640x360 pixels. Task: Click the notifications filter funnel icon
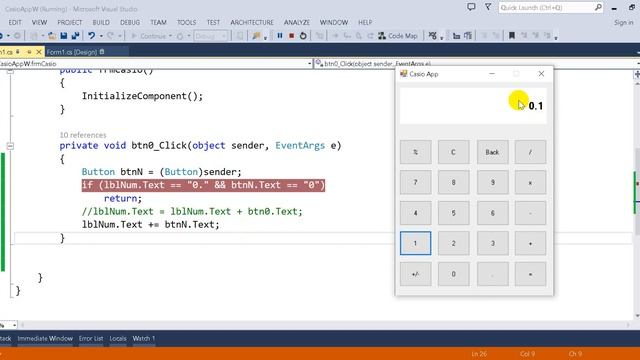(488, 7)
